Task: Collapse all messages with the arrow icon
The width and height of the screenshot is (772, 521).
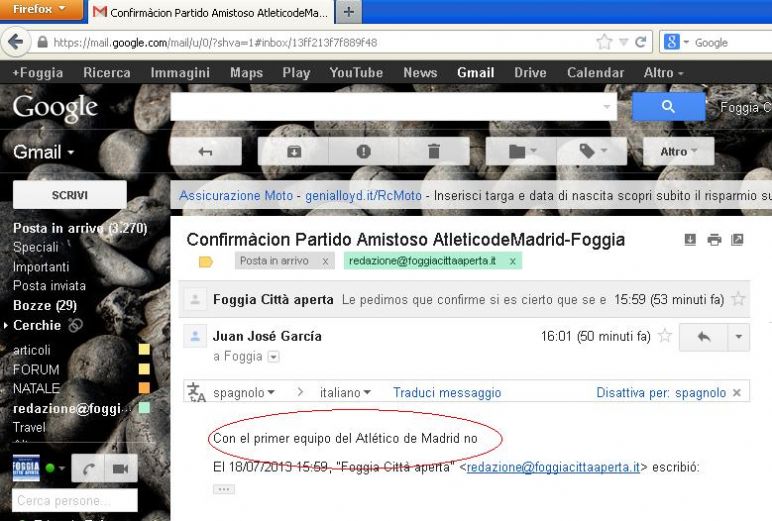Action: (690, 240)
